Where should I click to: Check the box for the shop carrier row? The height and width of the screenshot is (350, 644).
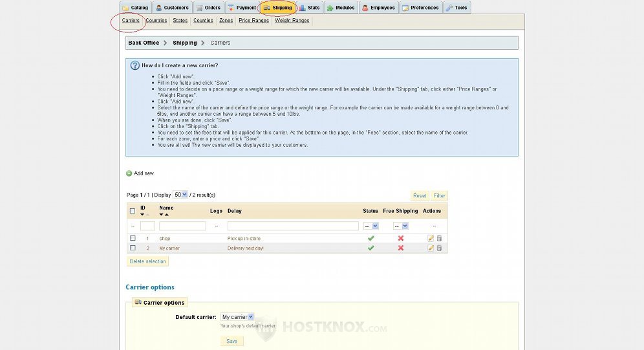click(133, 238)
